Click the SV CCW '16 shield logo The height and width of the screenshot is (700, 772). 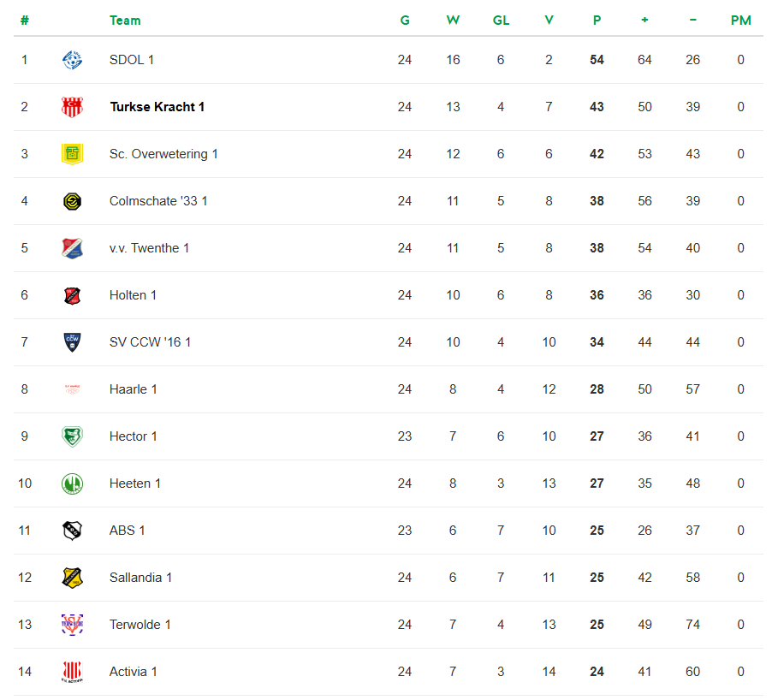(x=73, y=342)
